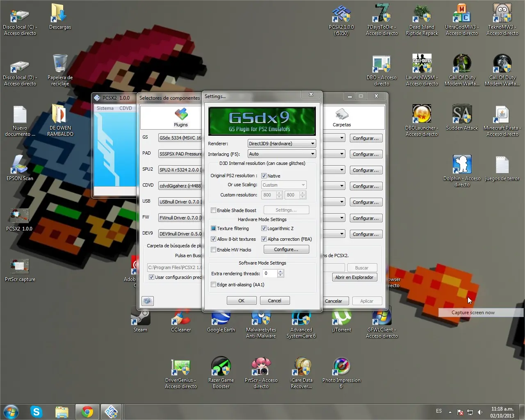Image resolution: width=525 pixels, height=420 pixels.
Task: Open the Interlacing (F5) dropdown
Action: [x=281, y=154]
